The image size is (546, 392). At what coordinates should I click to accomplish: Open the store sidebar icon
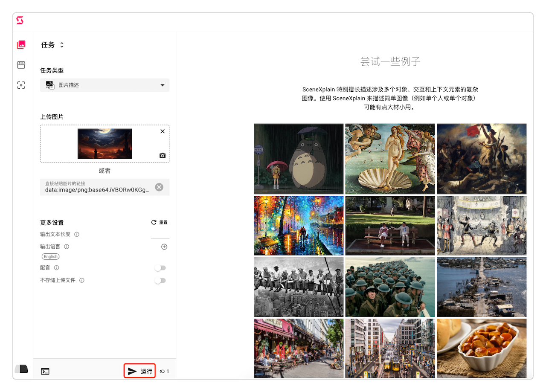tap(21, 65)
